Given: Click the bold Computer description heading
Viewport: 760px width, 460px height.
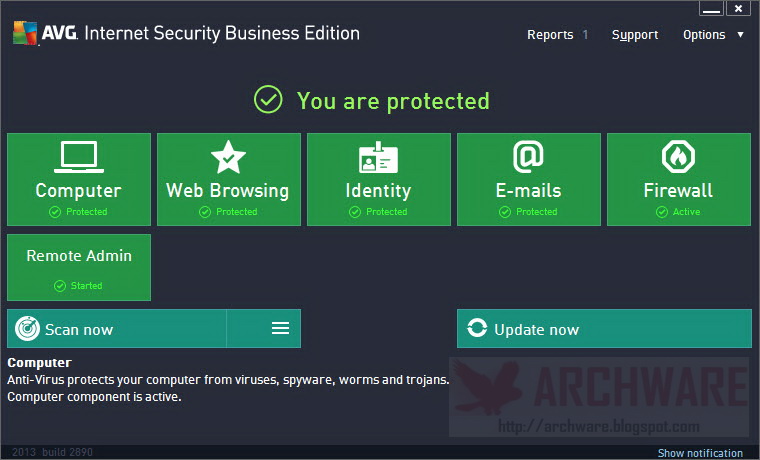Looking at the screenshot, I should (39, 363).
